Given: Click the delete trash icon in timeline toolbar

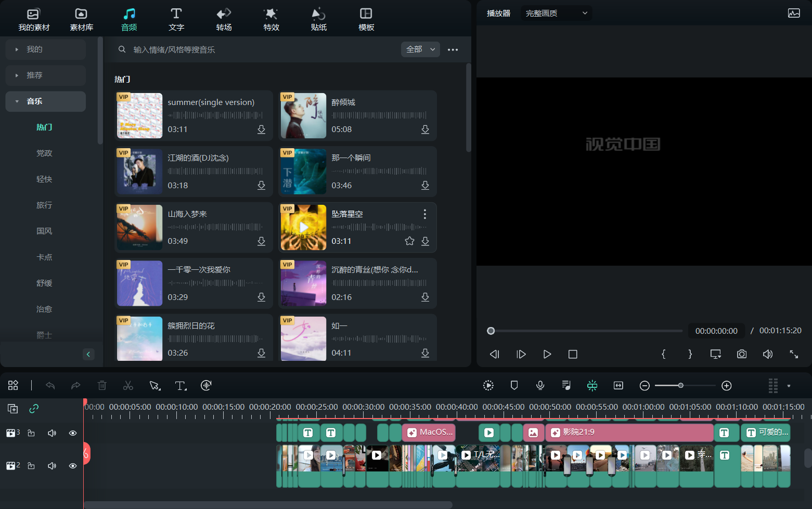Looking at the screenshot, I should 102,385.
